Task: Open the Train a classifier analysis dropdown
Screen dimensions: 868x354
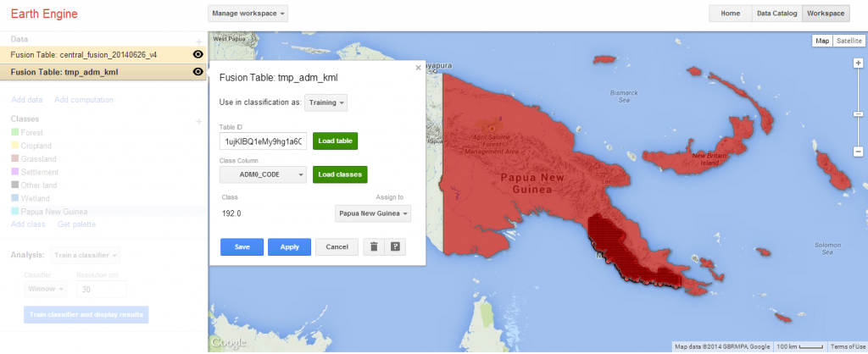Action: click(85, 255)
